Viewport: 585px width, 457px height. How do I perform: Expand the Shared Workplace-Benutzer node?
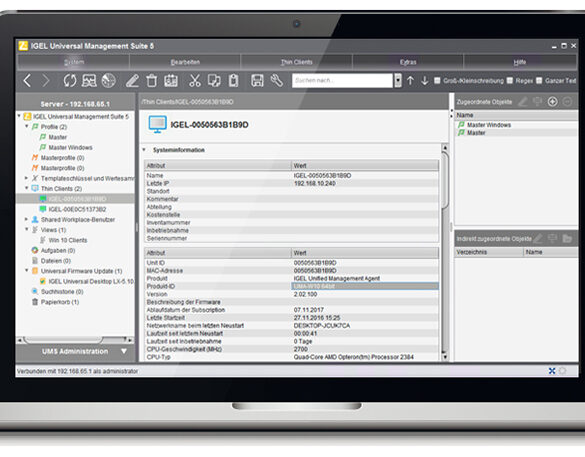[x=26, y=219]
